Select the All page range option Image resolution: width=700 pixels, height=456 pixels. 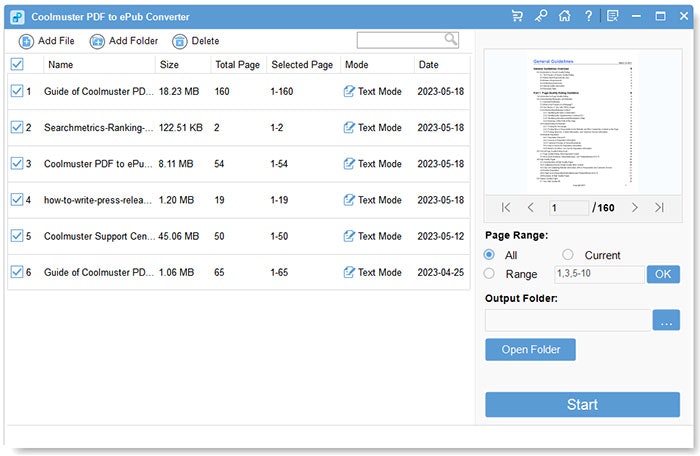489,255
